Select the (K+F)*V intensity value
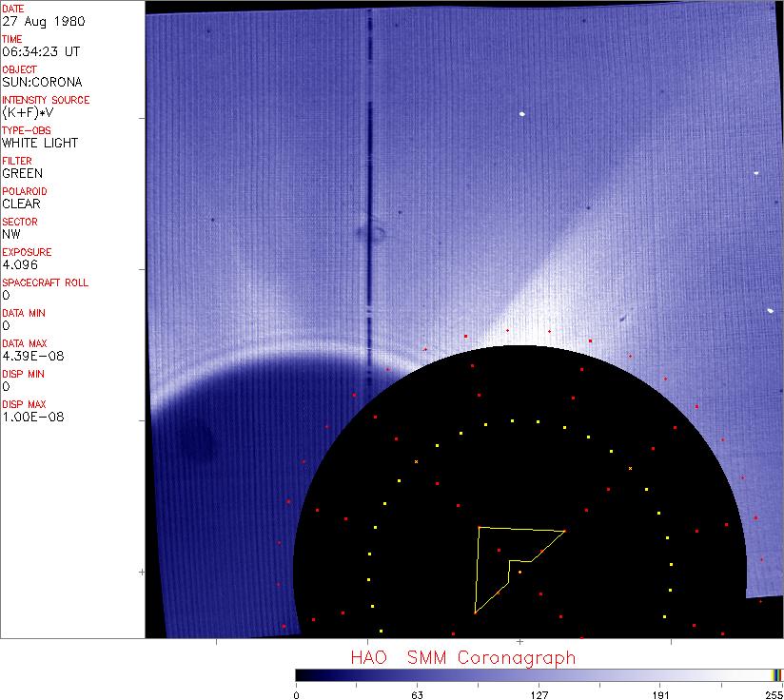784x700 pixels. coord(28,113)
